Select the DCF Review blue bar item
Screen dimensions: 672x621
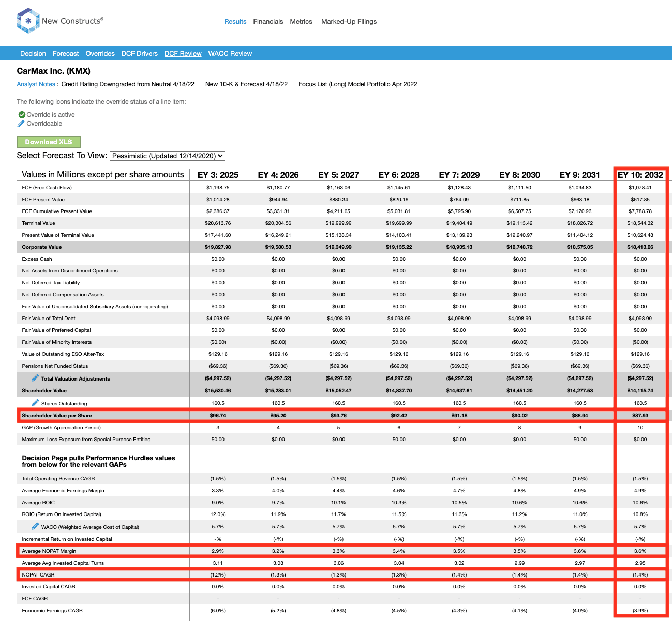pos(183,54)
